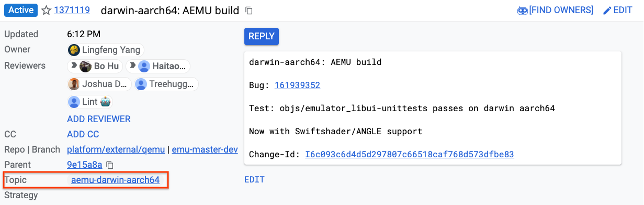Image resolution: width=644 pixels, height=205 pixels.
Task: Click EDIT below the commit message
Action: click(254, 179)
